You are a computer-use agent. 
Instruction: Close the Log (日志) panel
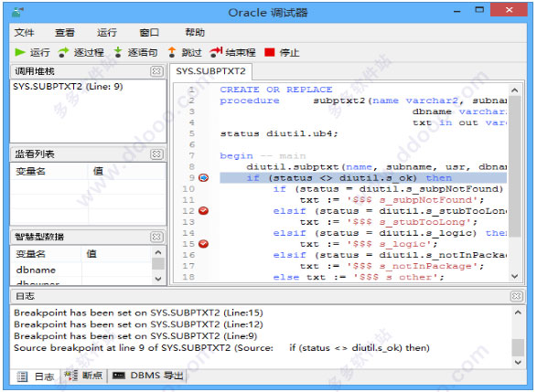coord(516,296)
